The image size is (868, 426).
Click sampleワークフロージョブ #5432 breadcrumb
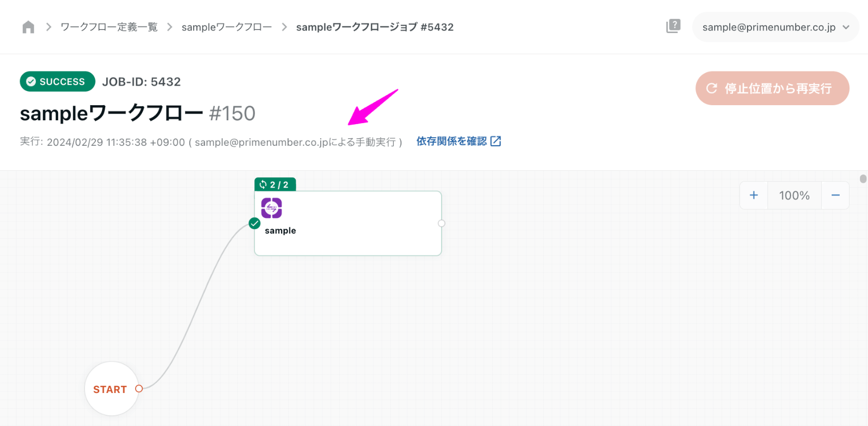tap(375, 27)
